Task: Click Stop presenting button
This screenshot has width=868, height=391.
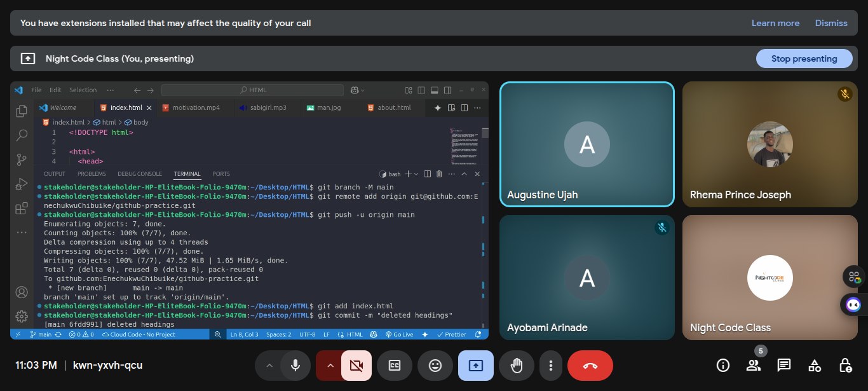Action: (x=804, y=58)
